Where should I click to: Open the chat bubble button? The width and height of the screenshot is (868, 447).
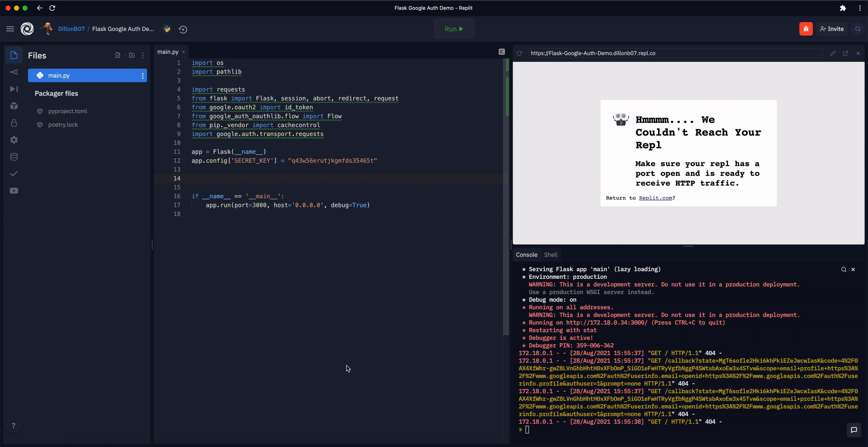[x=854, y=430]
